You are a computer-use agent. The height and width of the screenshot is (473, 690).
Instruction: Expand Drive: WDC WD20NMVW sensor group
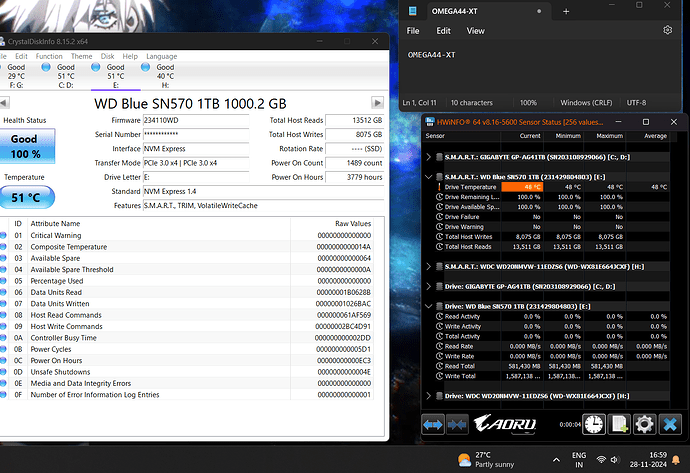pyautogui.click(x=429, y=396)
